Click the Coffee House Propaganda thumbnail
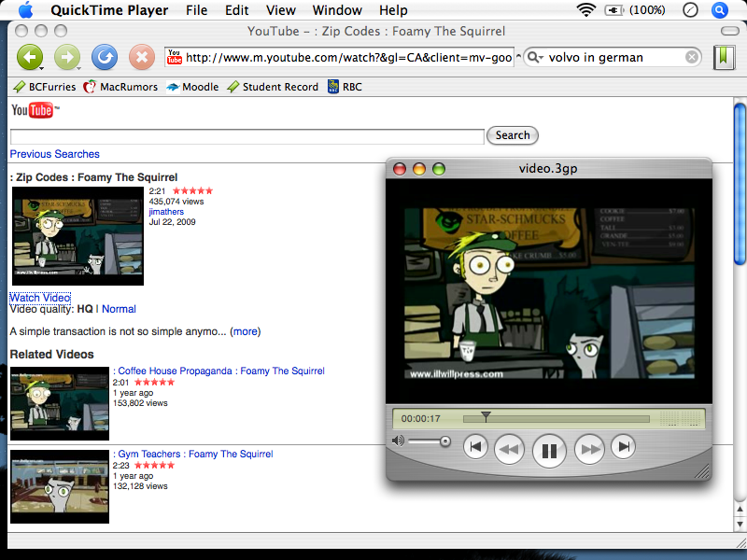This screenshot has height=560, width=747. pyautogui.click(x=60, y=403)
